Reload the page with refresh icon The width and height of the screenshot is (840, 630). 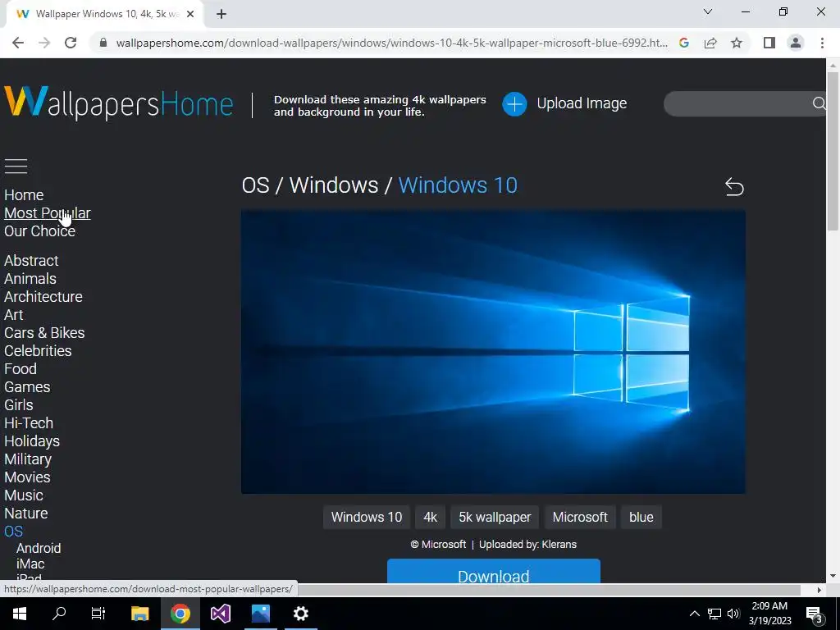[71, 43]
